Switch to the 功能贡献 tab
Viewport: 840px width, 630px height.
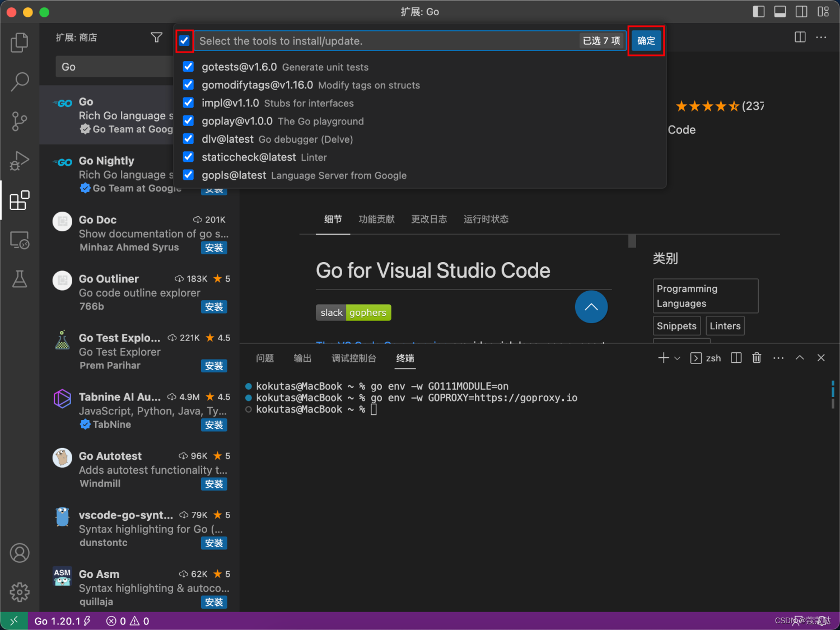pyautogui.click(x=377, y=219)
